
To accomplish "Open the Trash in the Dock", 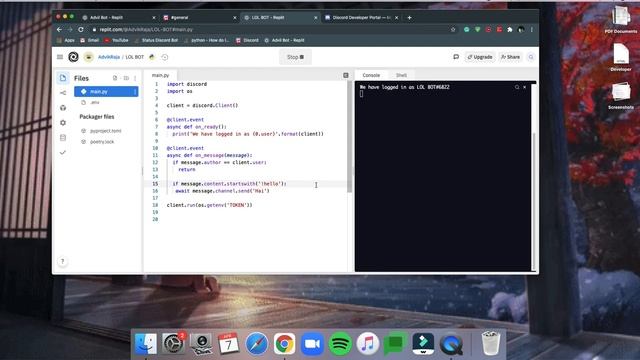I will click(x=491, y=343).
